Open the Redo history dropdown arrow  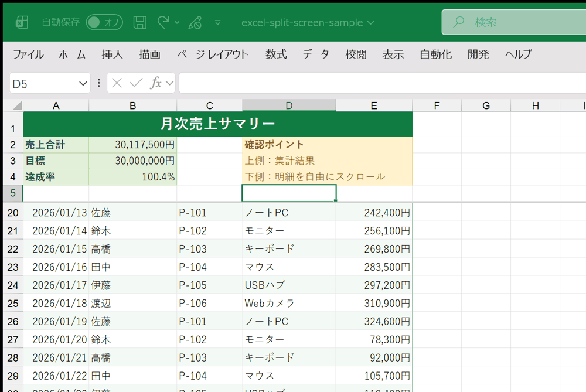click(x=177, y=23)
